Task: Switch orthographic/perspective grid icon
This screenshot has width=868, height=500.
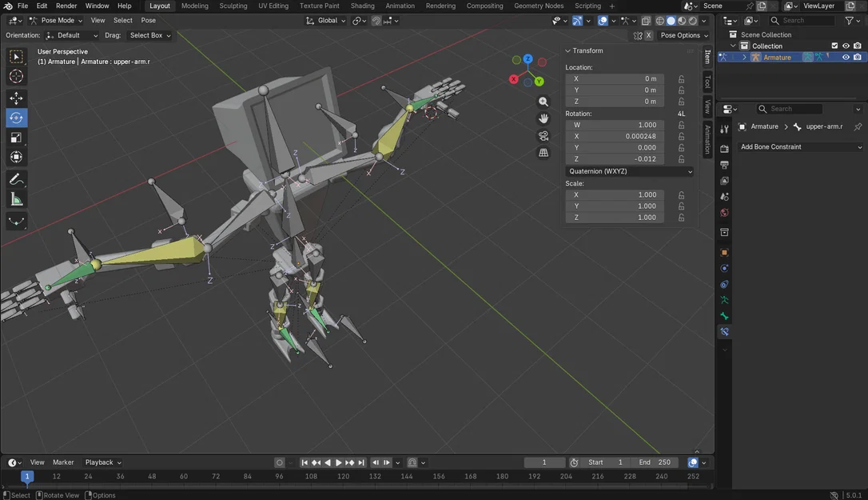Action: 543,153
